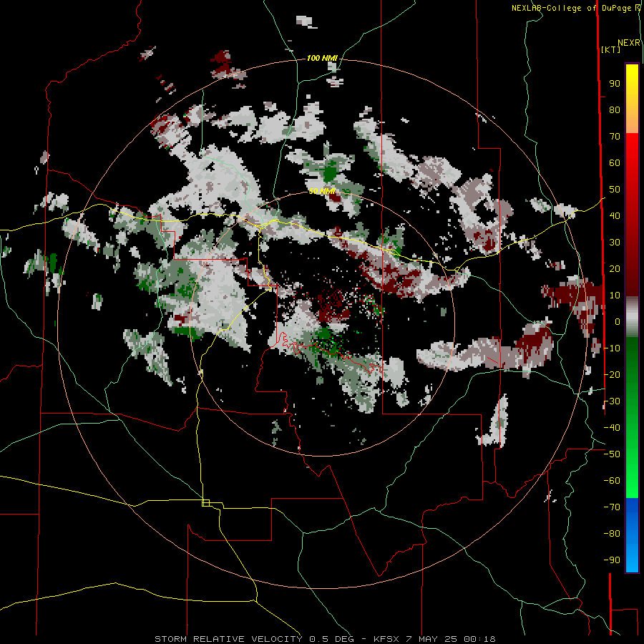Click the 50 value on the scale
Viewport: 644px width, 644px height.
[x=615, y=190]
